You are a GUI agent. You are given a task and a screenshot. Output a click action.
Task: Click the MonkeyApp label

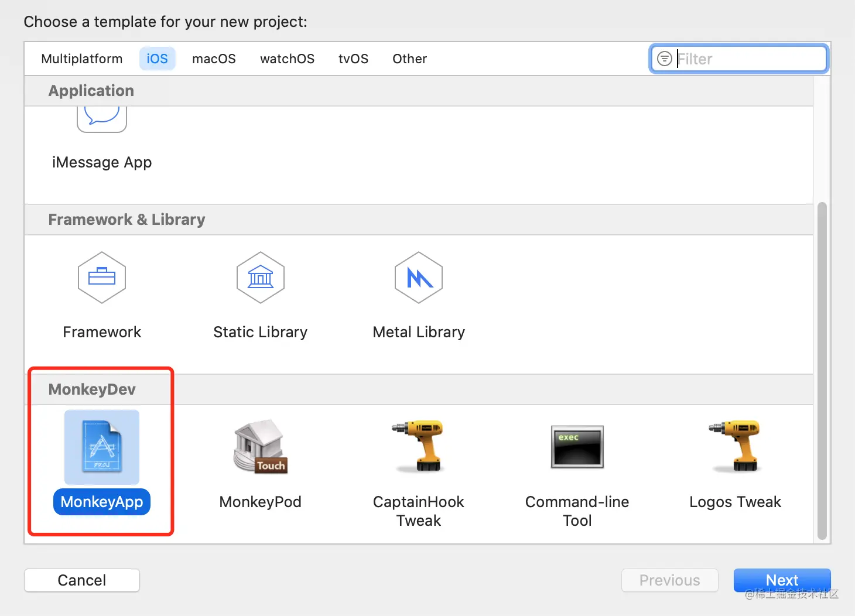(102, 502)
